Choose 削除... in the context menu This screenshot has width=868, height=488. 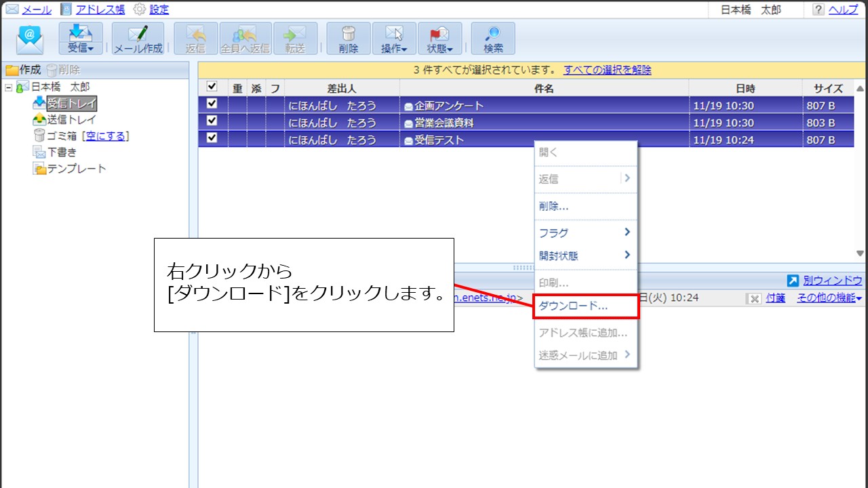[x=554, y=207]
